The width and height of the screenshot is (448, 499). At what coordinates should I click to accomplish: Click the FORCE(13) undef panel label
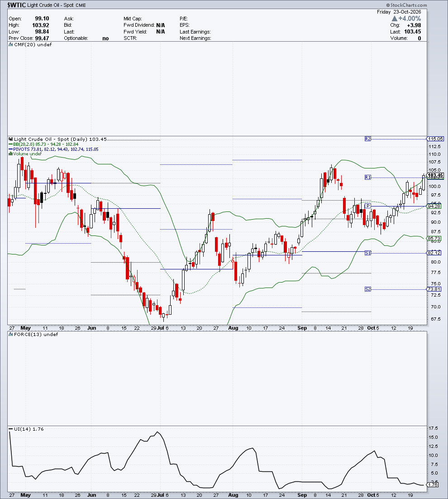click(x=36, y=334)
